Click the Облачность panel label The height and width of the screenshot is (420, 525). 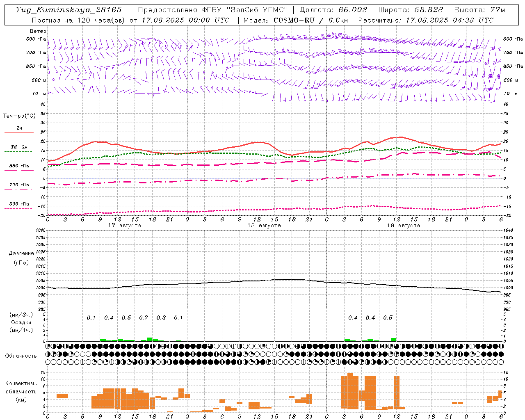pos(21,356)
